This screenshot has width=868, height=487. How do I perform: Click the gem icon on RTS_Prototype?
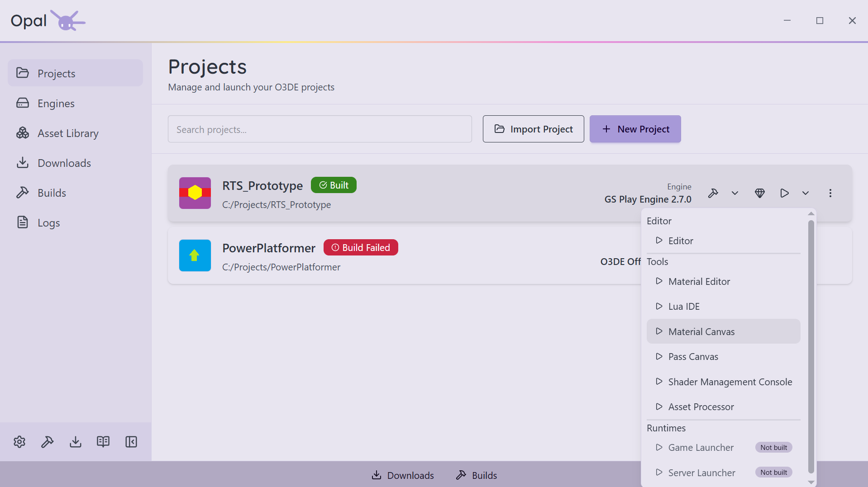(x=760, y=193)
